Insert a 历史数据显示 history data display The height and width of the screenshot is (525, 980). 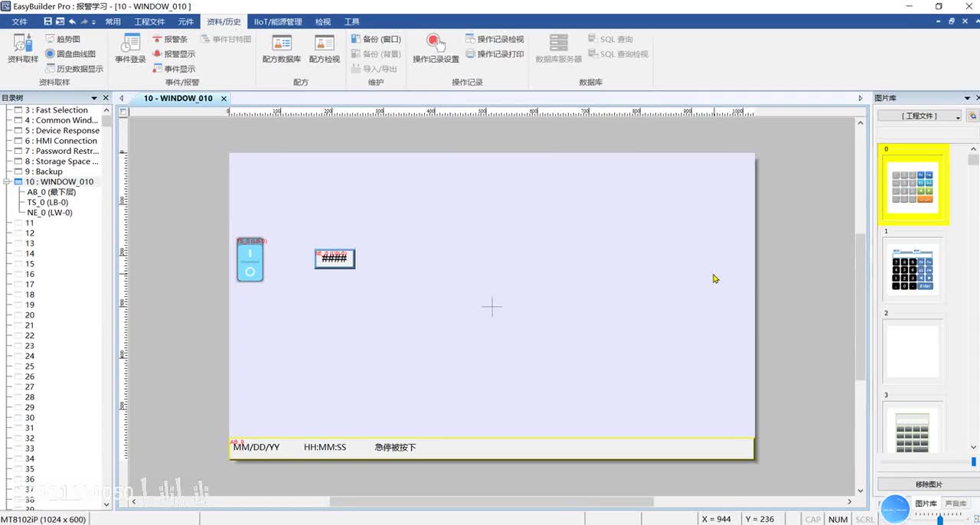click(73, 69)
